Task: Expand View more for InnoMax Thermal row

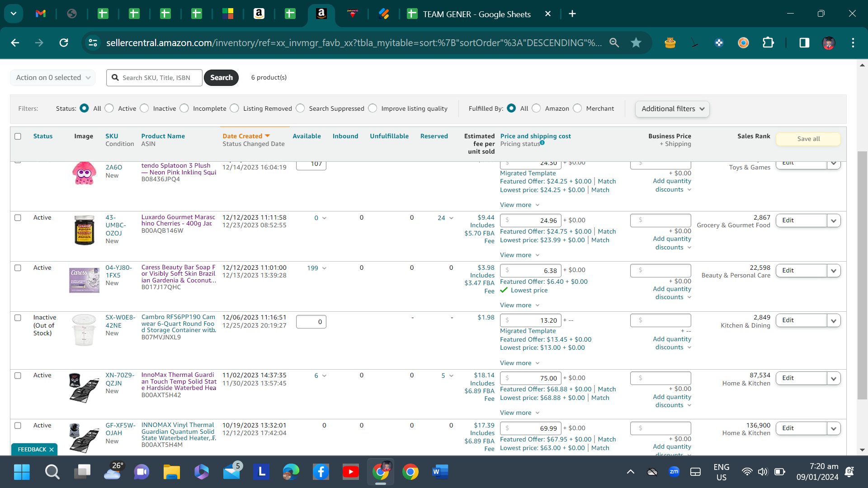Action: (x=519, y=413)
